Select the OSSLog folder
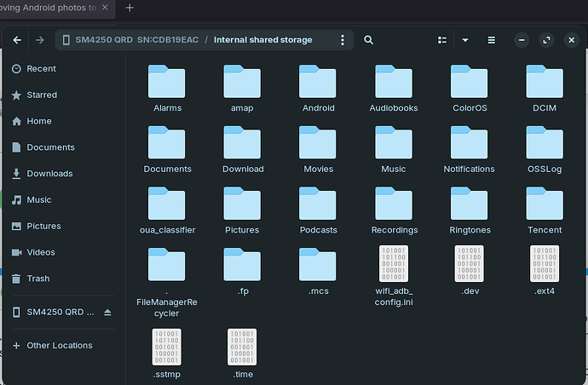The height and width of the screenshot is (385, 588). coord(545,150)
